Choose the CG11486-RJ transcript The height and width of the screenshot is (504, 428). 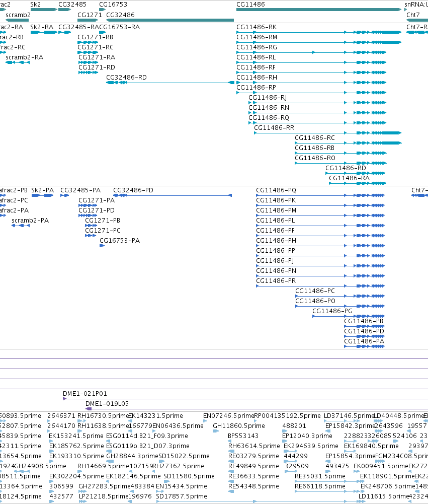268,97
